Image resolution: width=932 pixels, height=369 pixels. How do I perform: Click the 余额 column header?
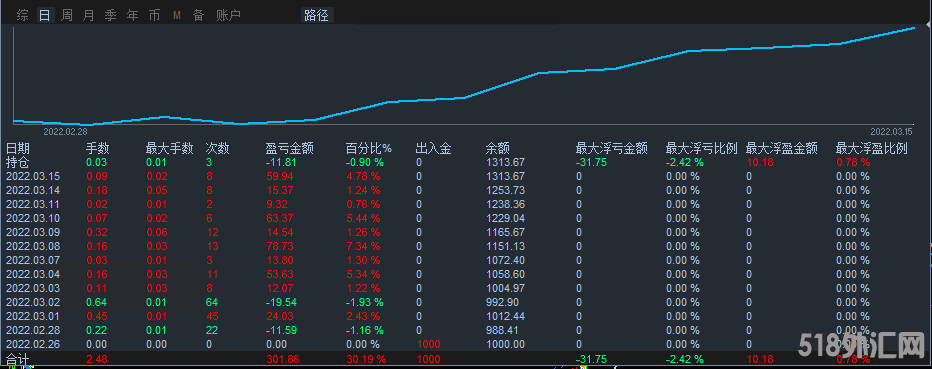click(x=498, y=149)
